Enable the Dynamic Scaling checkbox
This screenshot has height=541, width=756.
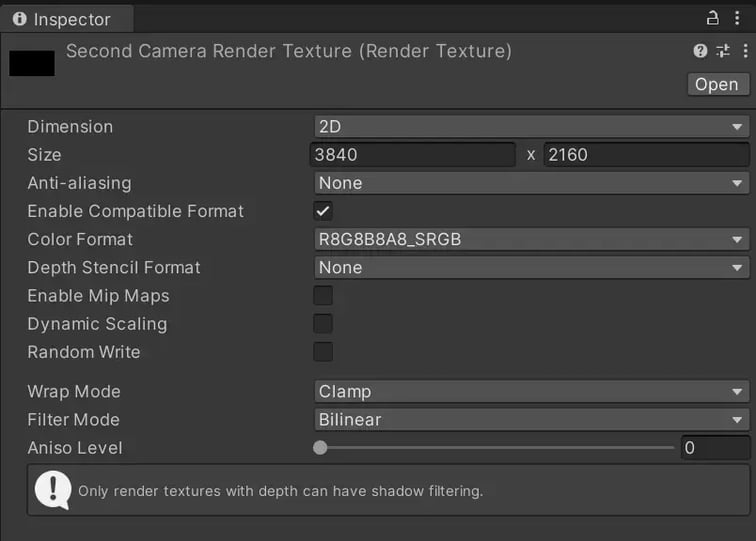[x=323, y=324]
